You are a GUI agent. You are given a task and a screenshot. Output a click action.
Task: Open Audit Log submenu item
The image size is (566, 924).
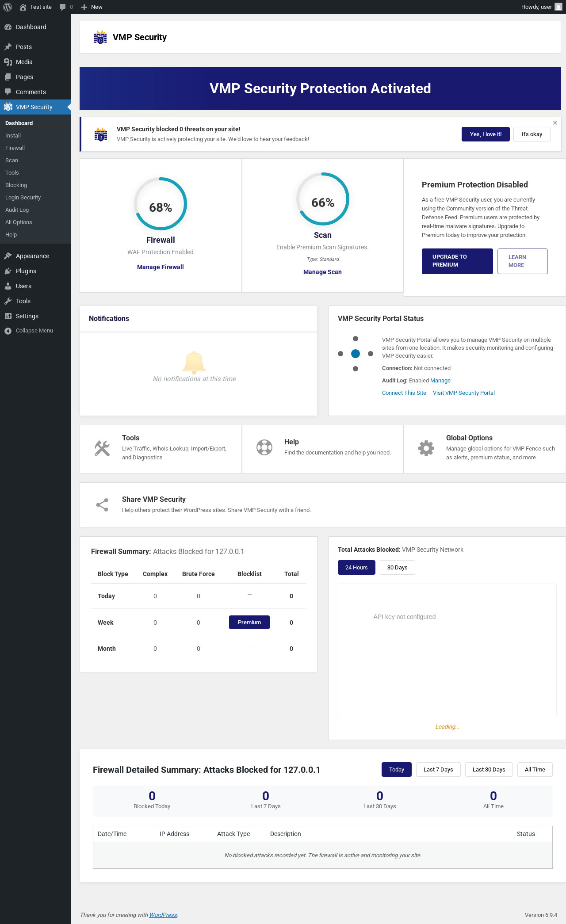click(x=17, y=210)
